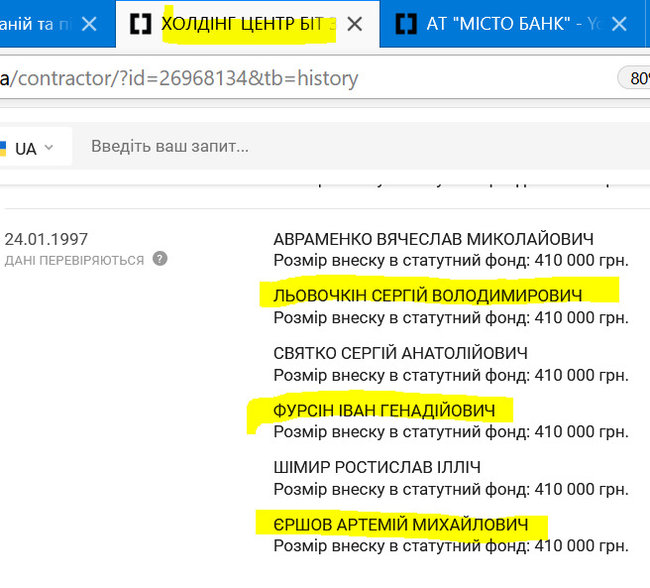Screen dimensions: 650x588
Task: Click ШІМИР РОСТИСЛАВ ІЛЛІЧ name
Action: [377, 467]
